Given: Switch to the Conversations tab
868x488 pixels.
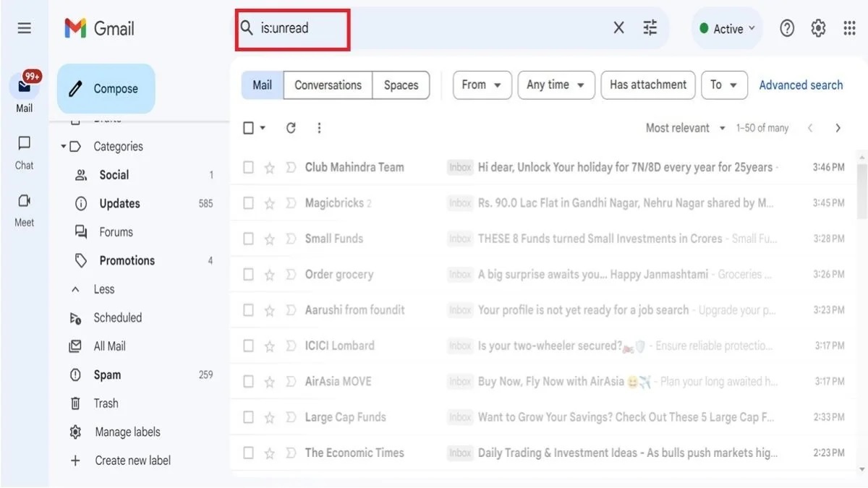Looking at the screenshot, I should [328, 85].
